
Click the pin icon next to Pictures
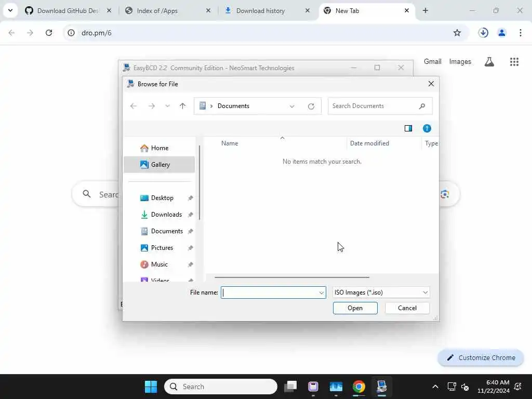(190, 248)
